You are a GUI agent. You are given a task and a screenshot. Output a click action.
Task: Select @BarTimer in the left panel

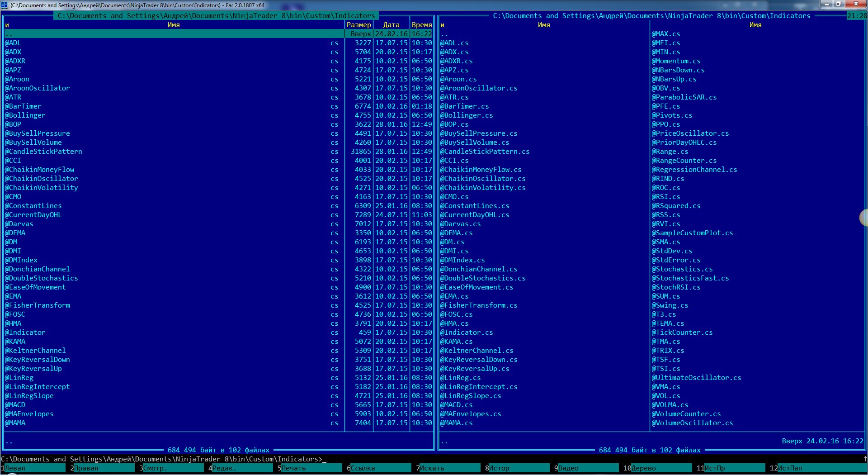pyautogui.click(x=23, y=106)
